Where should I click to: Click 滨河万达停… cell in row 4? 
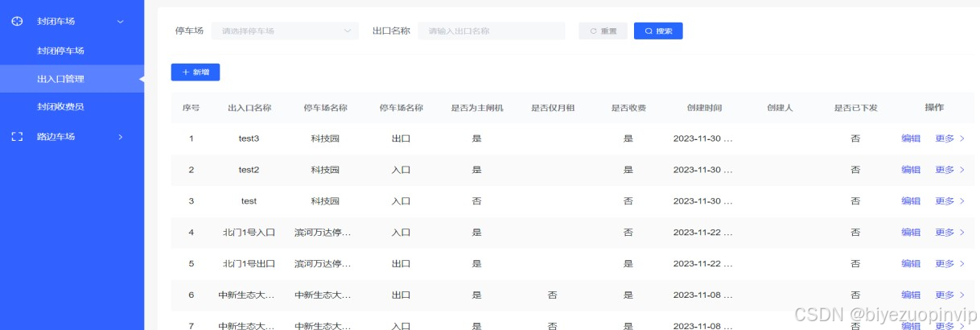click(323, 233)
